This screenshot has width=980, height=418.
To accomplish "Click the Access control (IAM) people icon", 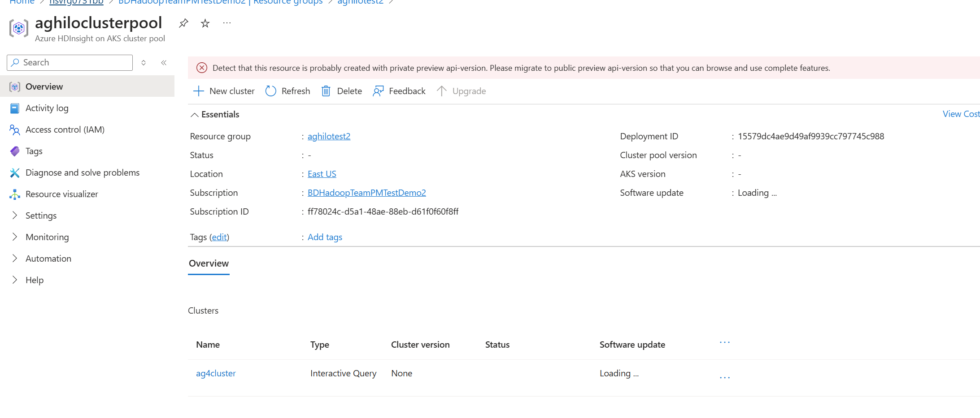I will (x=15, y=129).
